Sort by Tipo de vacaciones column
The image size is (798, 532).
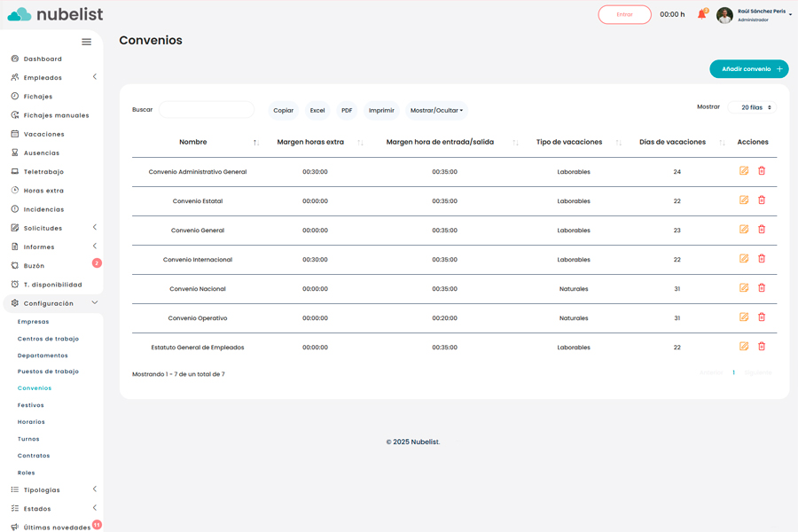coord(569,142)
